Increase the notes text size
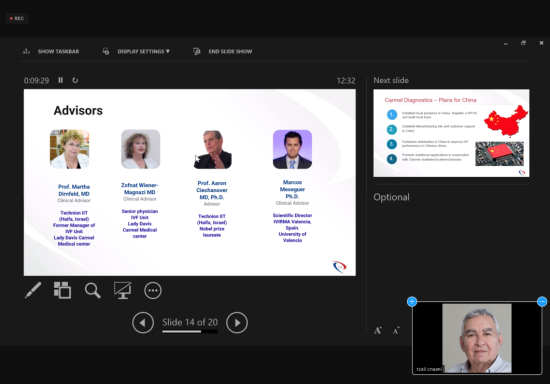The width and height of the screenshot is (550, 384). pos(378,330)
